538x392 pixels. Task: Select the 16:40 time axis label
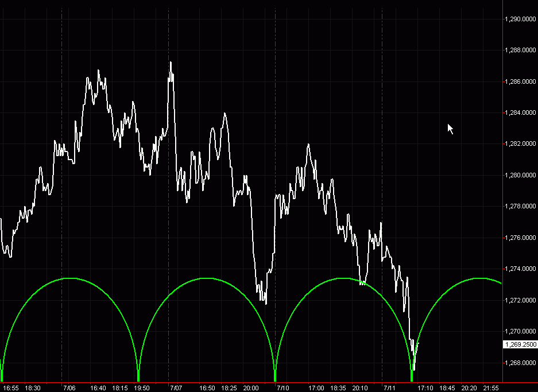(x=98, y=388)
